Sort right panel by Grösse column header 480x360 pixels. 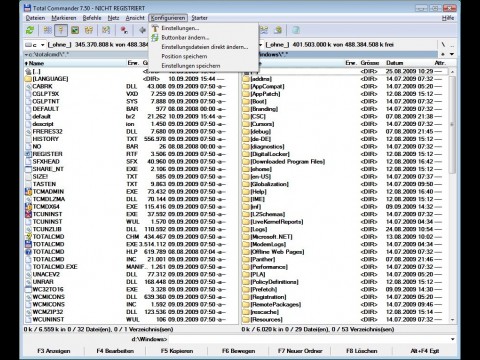[x=369, y=63]
